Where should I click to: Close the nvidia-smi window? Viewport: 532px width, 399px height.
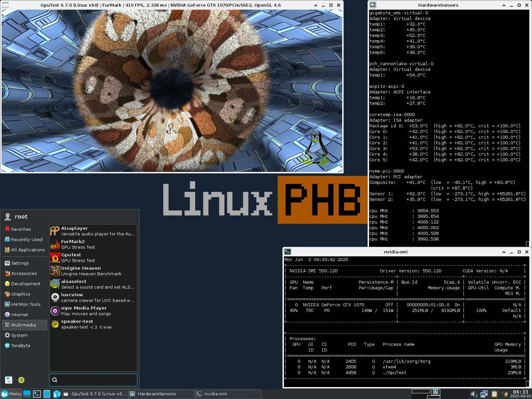coord(527,252)
